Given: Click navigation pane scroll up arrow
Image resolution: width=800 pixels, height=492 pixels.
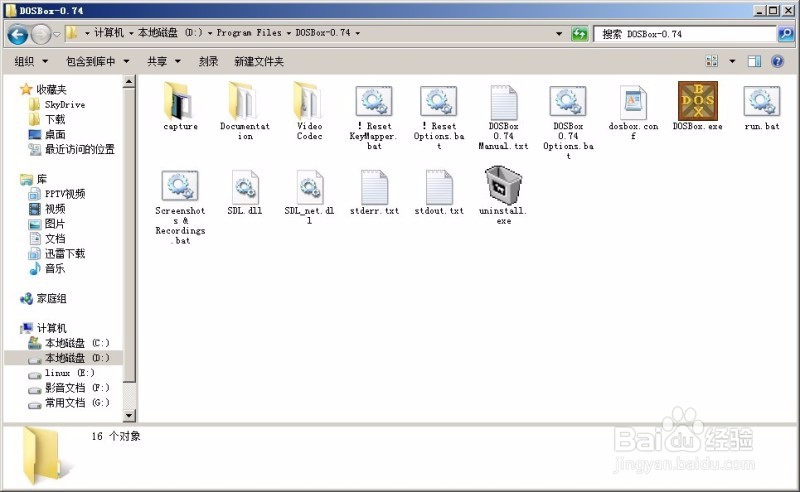Looking at the screenshot, I should [129, 81].
